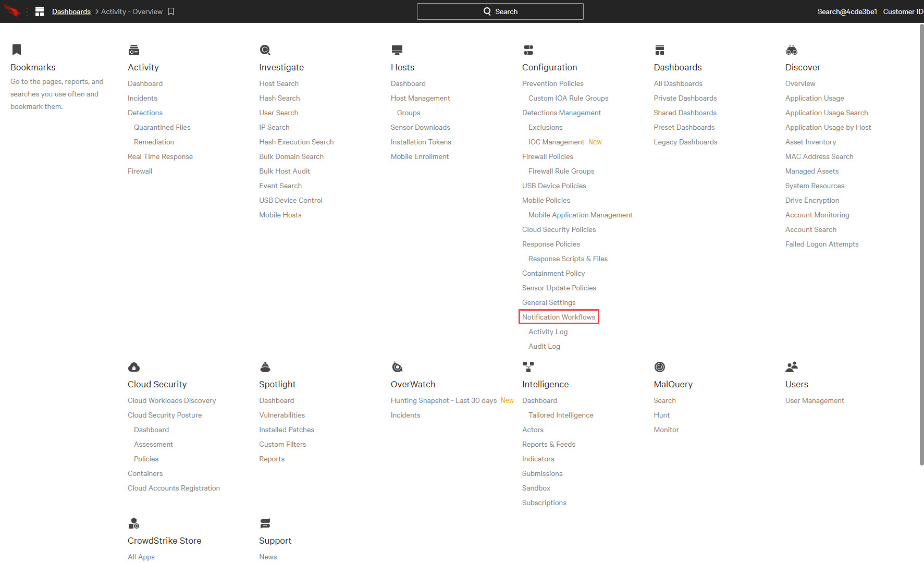Click the Discover binoculars icon

point(791,50)
